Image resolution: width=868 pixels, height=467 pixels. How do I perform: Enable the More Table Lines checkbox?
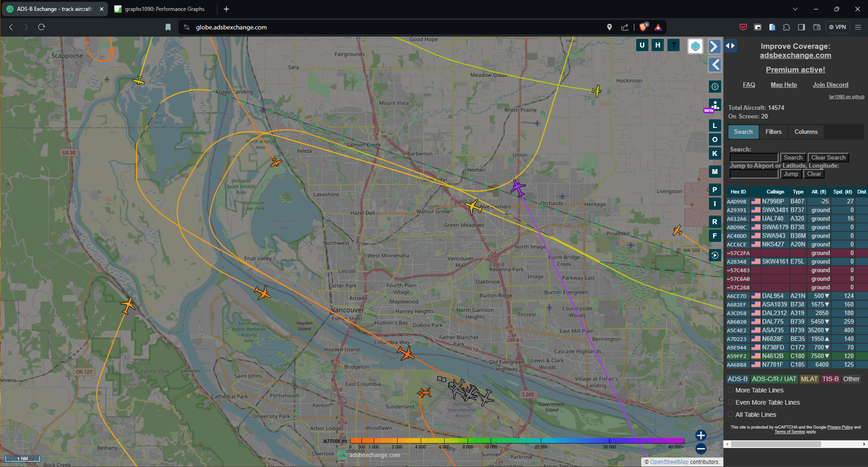click(x=730, y=390)
